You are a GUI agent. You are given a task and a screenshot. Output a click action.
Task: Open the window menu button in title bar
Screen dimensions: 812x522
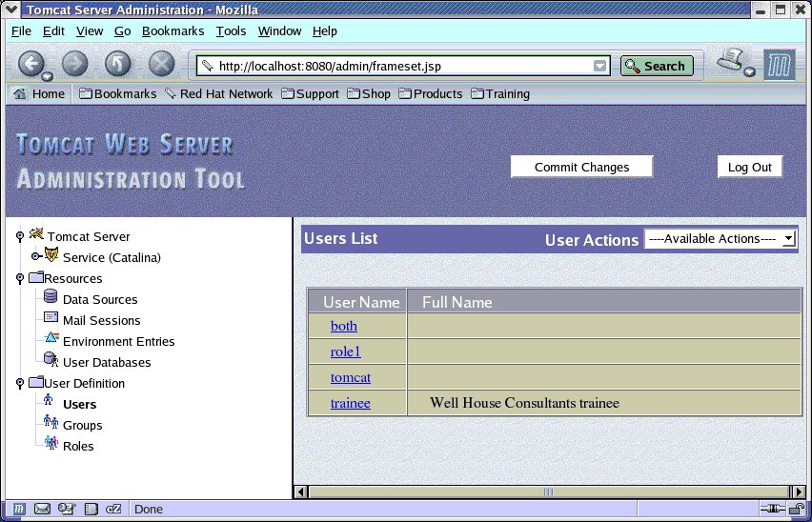point(10,9)
